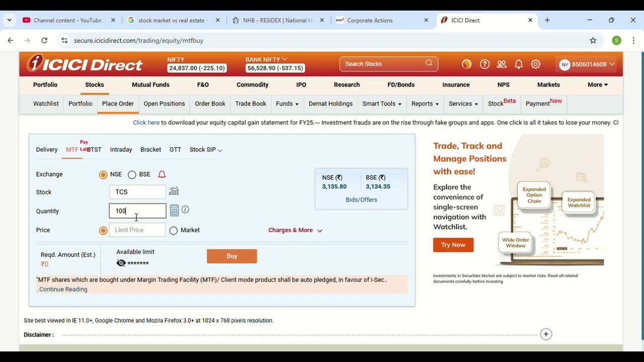Click the 'Click here' capital gain link
The width and height of the screenshot is (644, 362).
click(146, 123)
